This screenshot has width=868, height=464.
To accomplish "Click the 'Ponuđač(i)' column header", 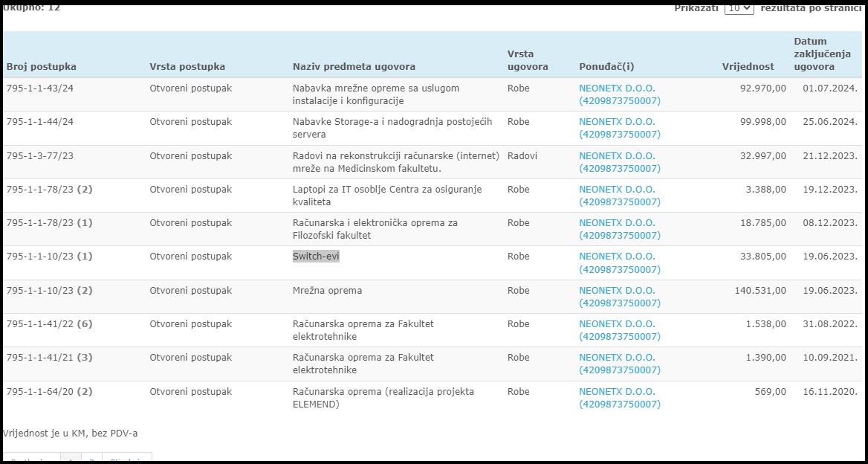I will click(x=606, y=67).
